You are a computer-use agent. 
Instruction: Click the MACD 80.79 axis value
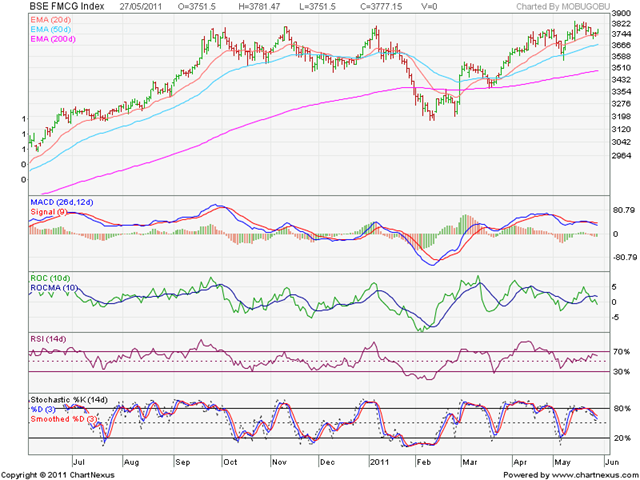[x=624, y=211]
